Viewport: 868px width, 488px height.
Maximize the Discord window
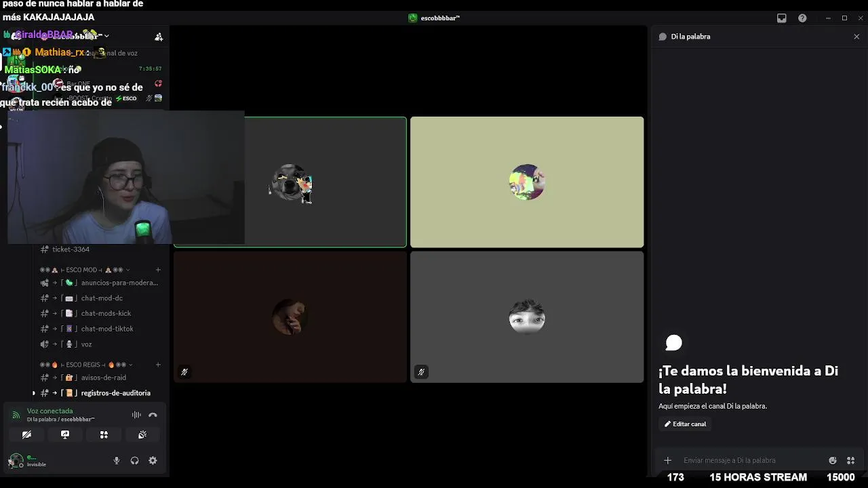[x=844, y=18]
